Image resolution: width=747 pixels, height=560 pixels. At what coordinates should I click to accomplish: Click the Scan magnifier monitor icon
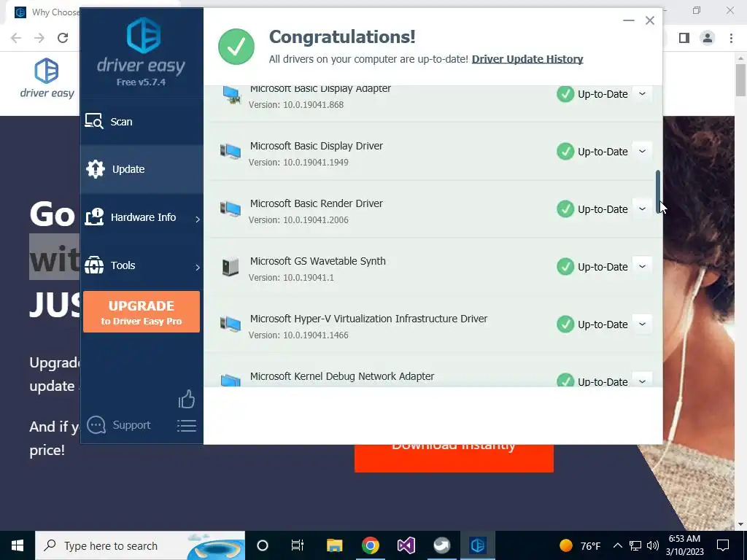94,122
